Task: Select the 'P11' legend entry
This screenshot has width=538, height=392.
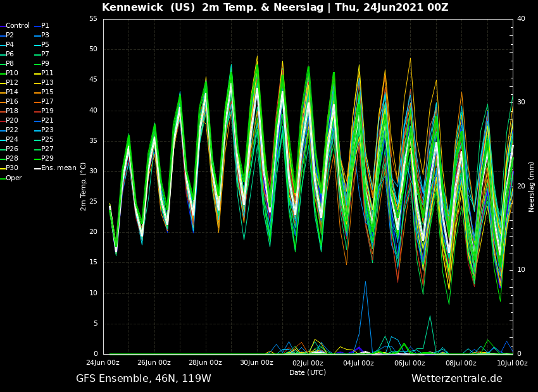Action: click(44, 73)
